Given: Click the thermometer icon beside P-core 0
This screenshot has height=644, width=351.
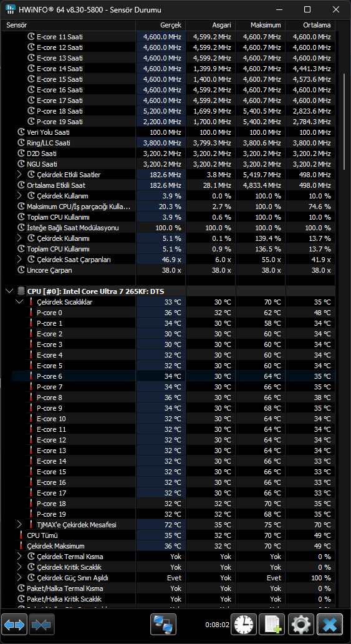Looking at the screenshot, I should click(31, 313).
